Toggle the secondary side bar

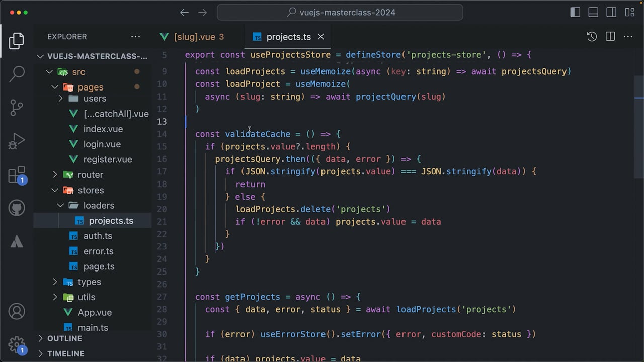(x=611, y=13)
